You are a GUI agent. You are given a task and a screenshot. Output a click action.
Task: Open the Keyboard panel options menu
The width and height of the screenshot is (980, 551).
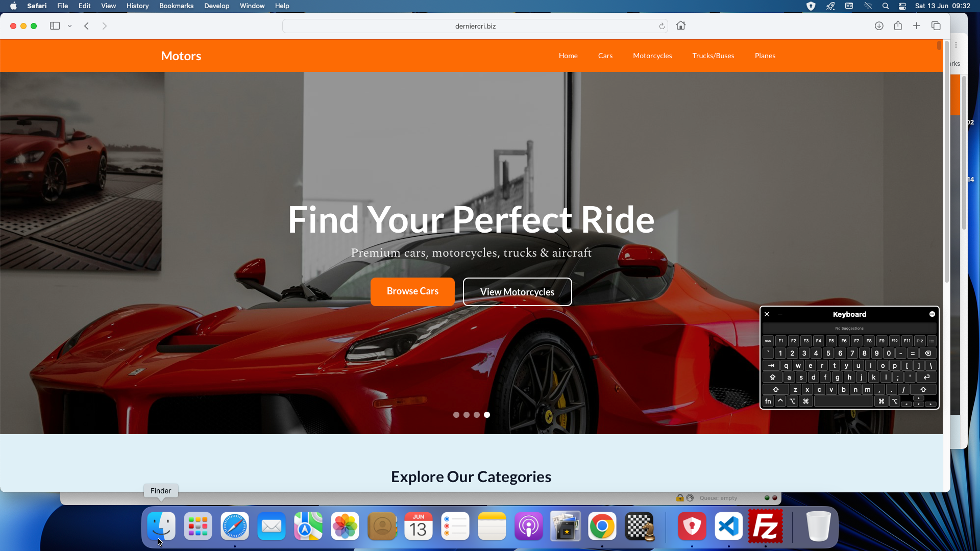pyautogui.click(x=932, y=314)
